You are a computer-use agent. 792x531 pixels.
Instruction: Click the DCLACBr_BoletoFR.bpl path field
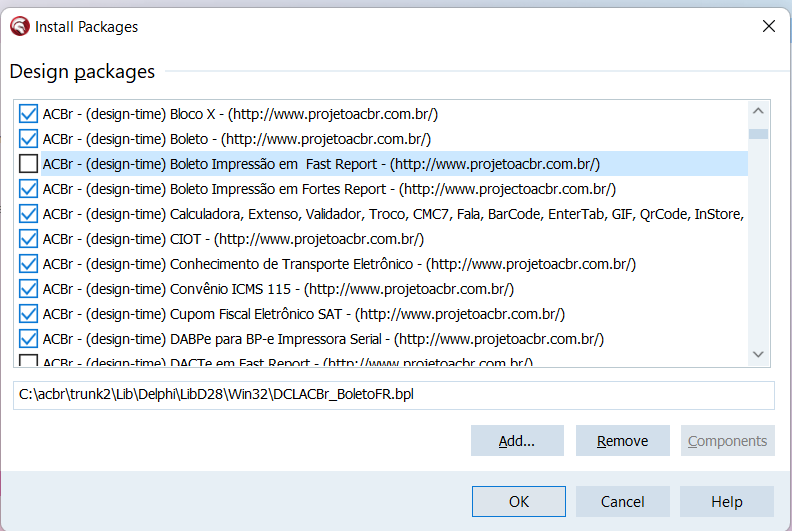pos(393,395)
